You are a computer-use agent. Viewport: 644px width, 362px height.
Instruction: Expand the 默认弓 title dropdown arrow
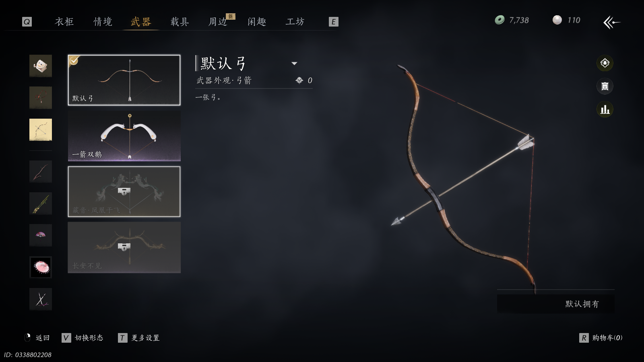point(294,64)
